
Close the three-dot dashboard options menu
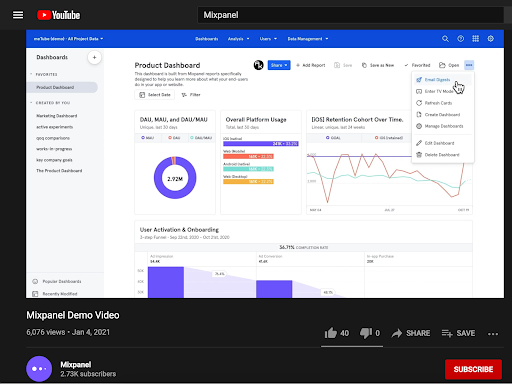[469, 65]
